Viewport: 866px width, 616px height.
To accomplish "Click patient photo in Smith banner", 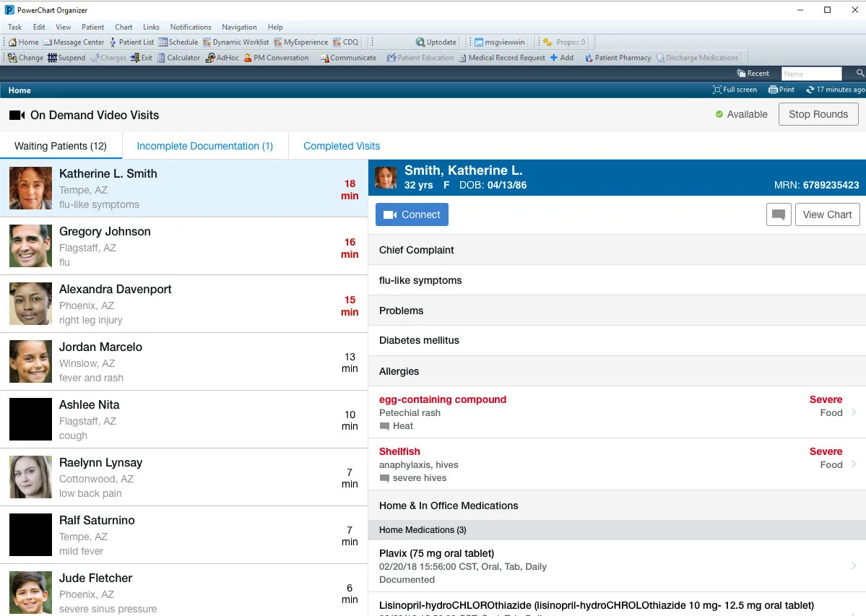I will [386, 178].
